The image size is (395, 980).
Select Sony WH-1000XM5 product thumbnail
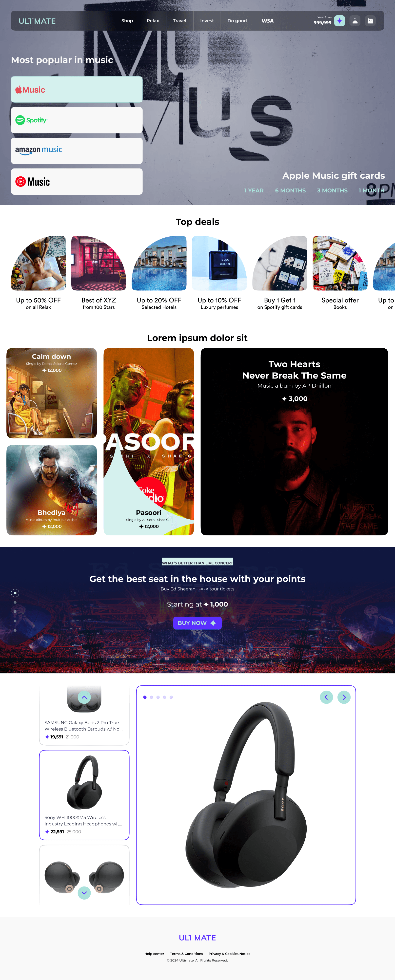click(x=84, y=795)
